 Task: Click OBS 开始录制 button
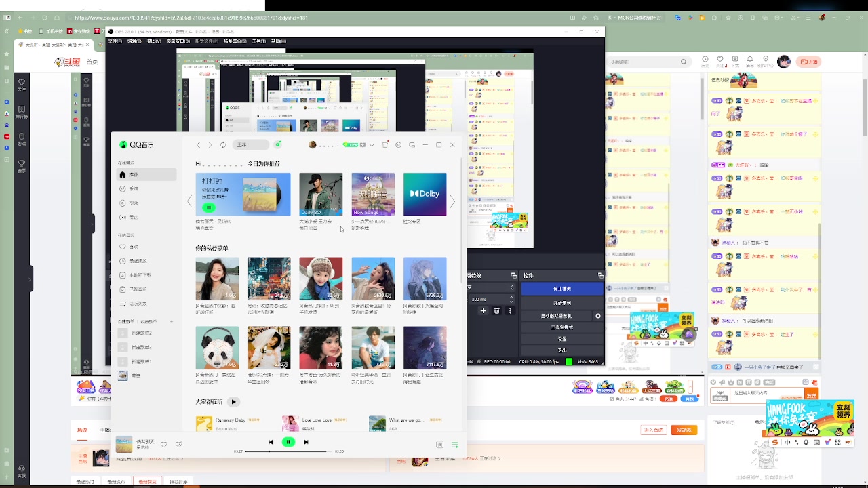pyautogui.click(x=562, y=302)
